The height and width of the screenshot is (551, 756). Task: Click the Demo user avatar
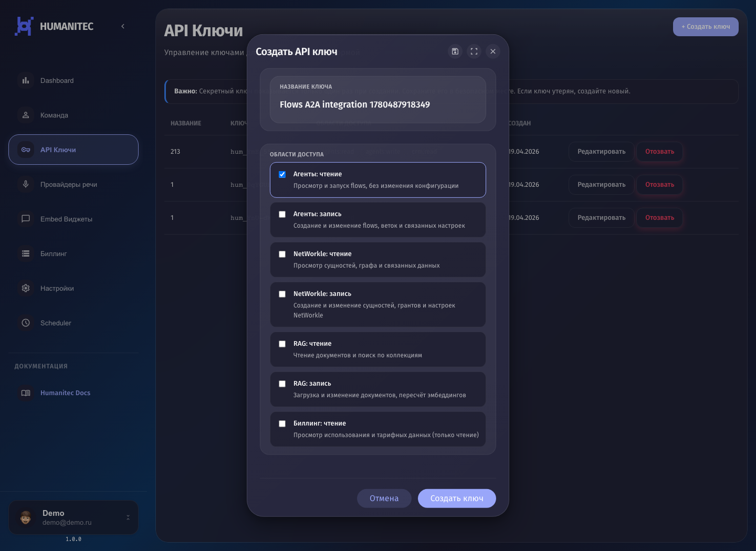coord(26,517)
